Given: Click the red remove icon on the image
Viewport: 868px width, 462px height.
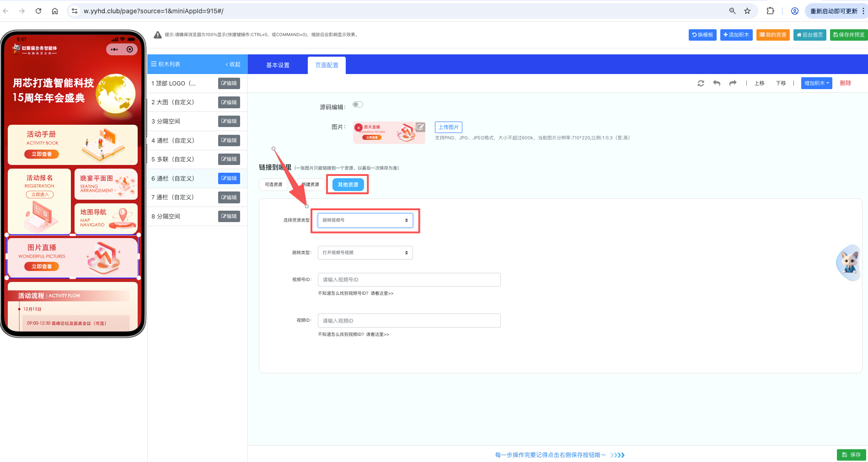Looking at the screenshot, I should 359,127.
